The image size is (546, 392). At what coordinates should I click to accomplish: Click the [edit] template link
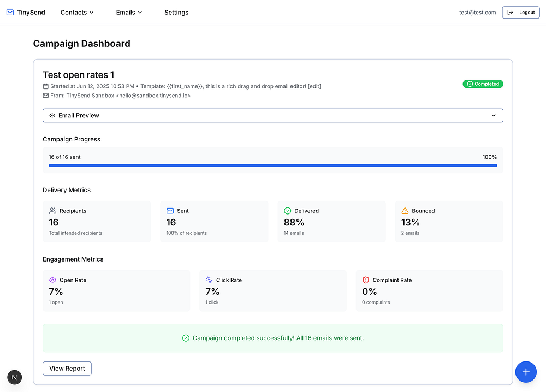tap(314, 86)
